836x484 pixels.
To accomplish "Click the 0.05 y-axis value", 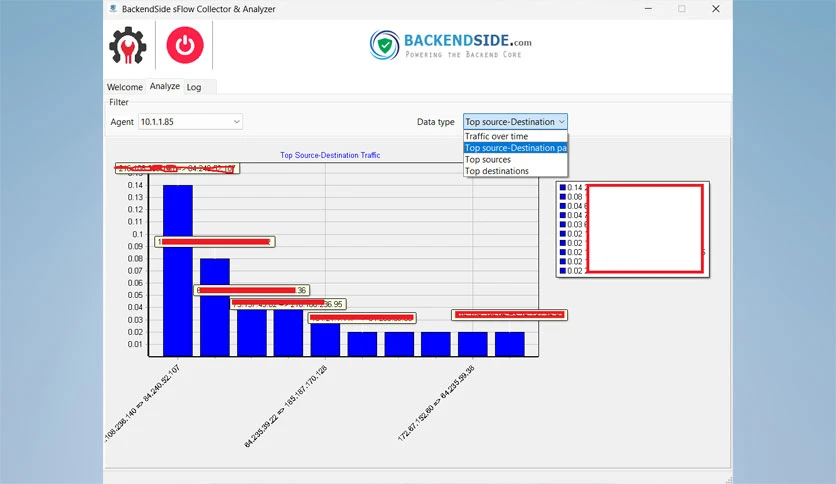I will coord(135,295).
